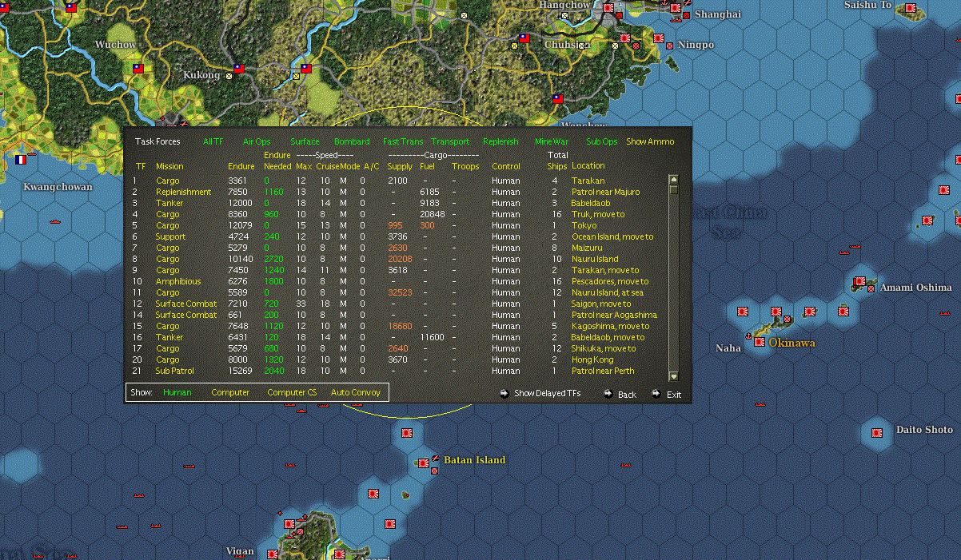Select the Chinese flag icon near Wuchow

tap(138, 69)
